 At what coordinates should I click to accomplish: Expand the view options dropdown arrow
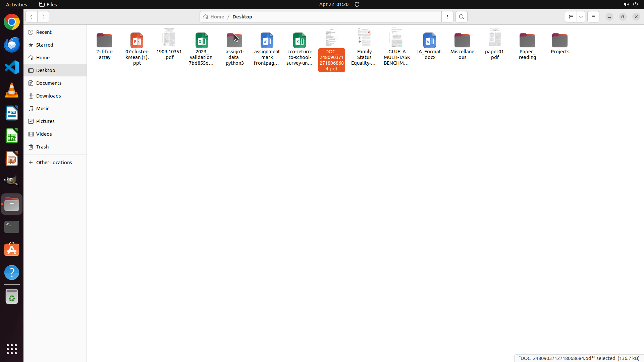coord(581,17)
